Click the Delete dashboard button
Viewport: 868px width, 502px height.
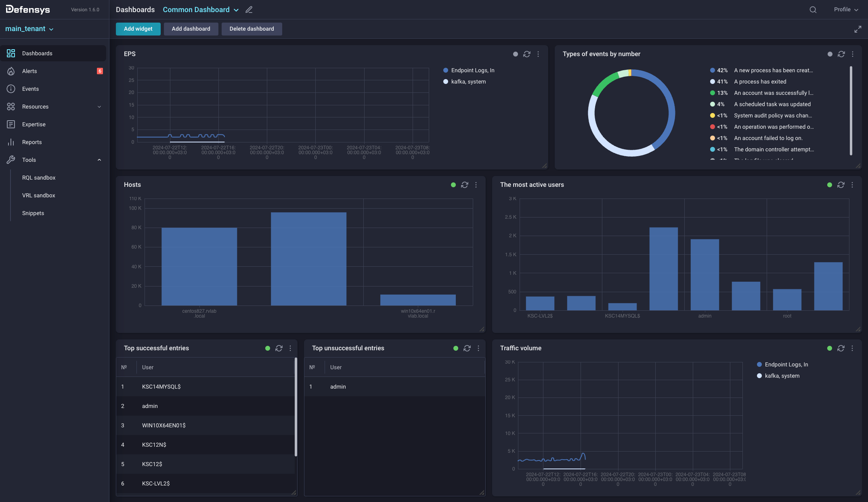(x=252, y=29)
